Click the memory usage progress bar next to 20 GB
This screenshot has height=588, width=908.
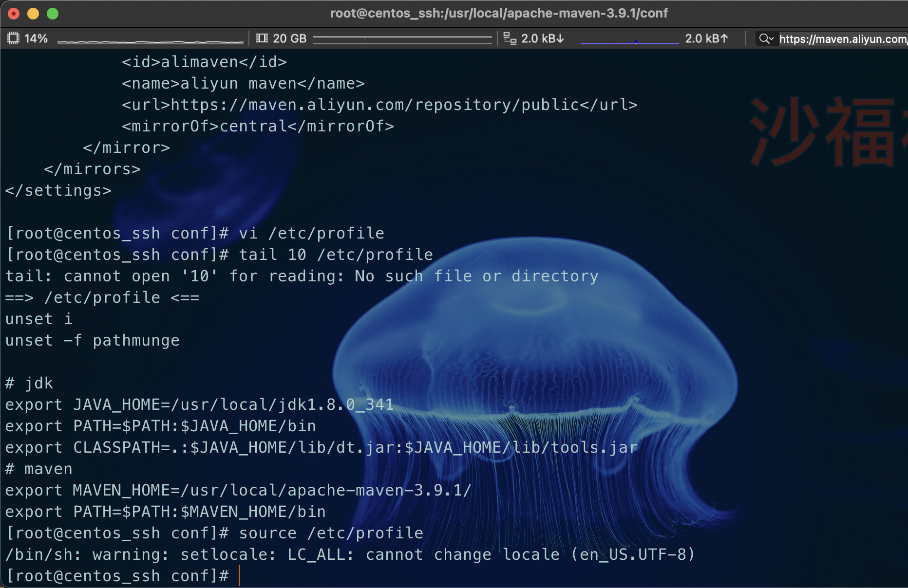(402, 38)
